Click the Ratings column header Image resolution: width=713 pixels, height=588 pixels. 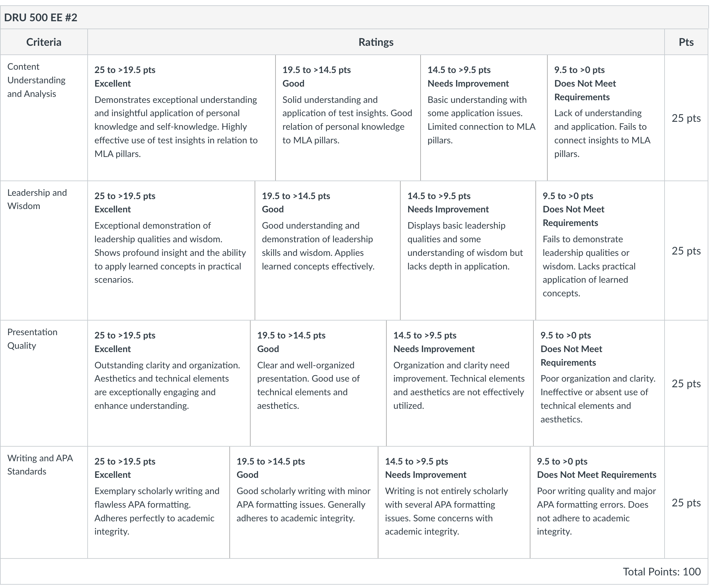(x=376, y=42)
